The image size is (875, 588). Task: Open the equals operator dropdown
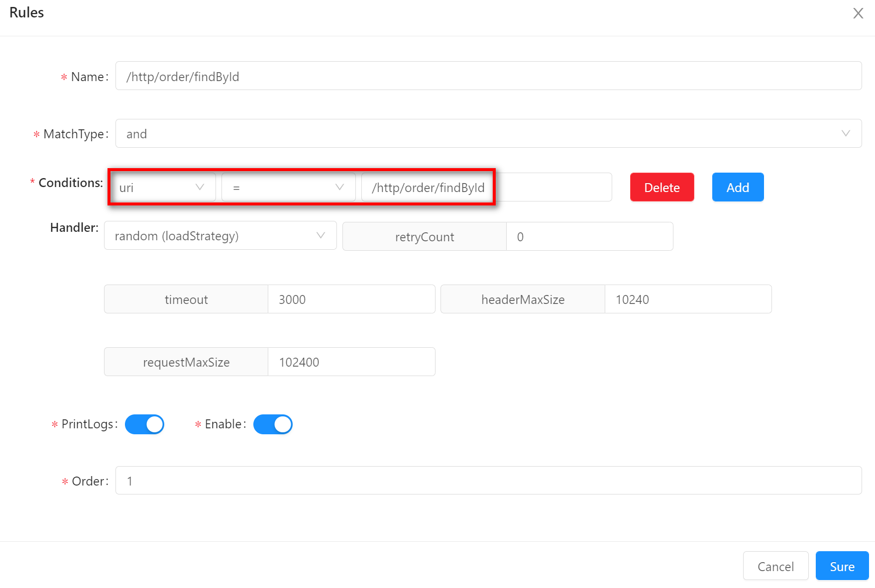coord(288,188)
